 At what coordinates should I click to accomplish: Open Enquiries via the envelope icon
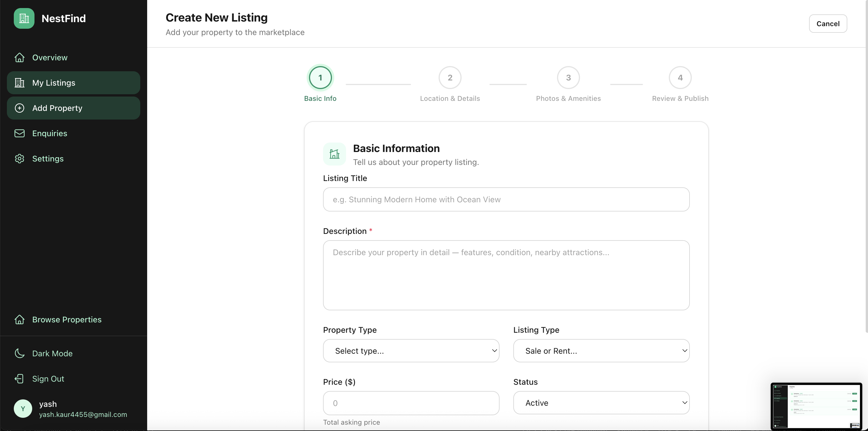pyautogui.click(x=19, y=133)
